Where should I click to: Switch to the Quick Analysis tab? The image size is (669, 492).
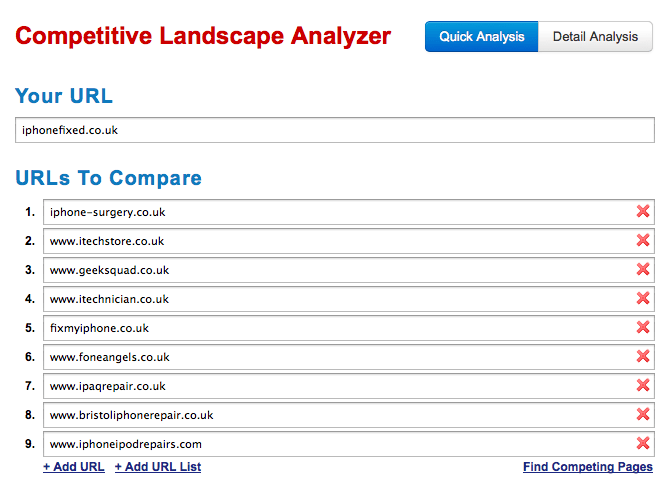(481, 37)
